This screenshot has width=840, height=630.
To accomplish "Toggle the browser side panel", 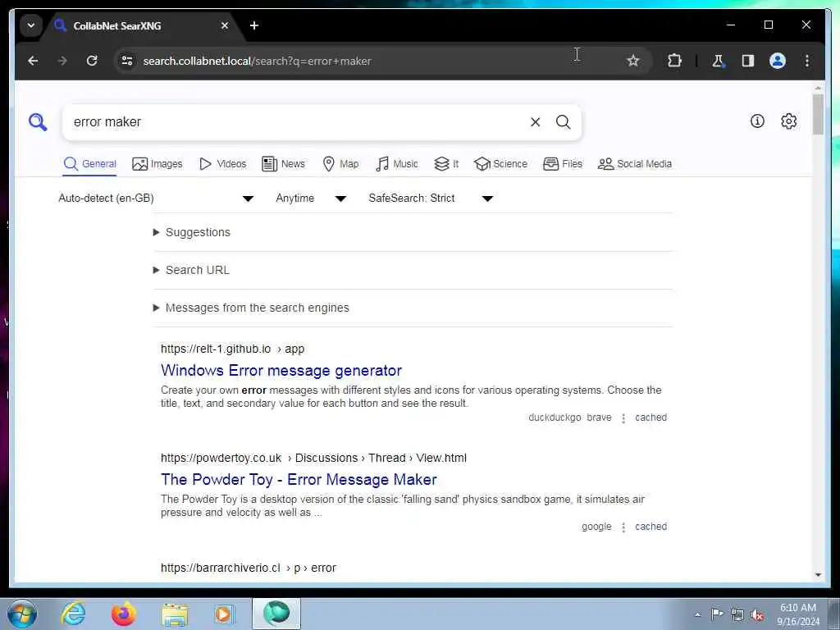I will point(748,61).
